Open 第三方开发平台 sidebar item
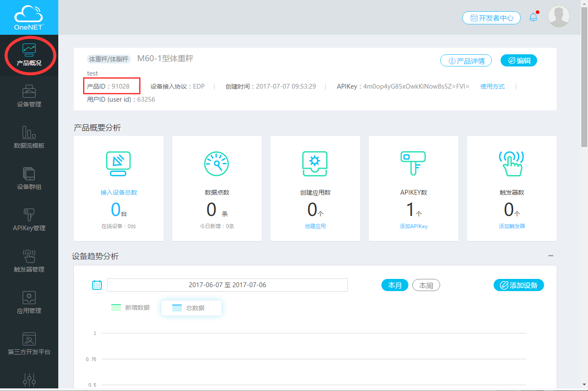 [29, 344]
